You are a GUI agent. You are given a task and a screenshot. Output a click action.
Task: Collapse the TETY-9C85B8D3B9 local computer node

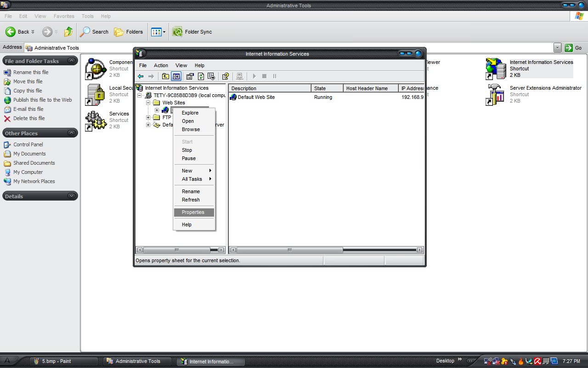click(140, 96)
